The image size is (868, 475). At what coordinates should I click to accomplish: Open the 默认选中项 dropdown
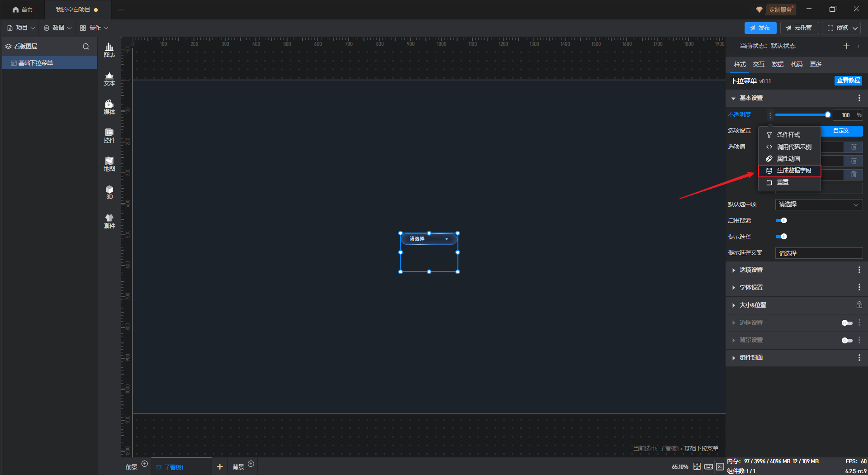point(819,204)
